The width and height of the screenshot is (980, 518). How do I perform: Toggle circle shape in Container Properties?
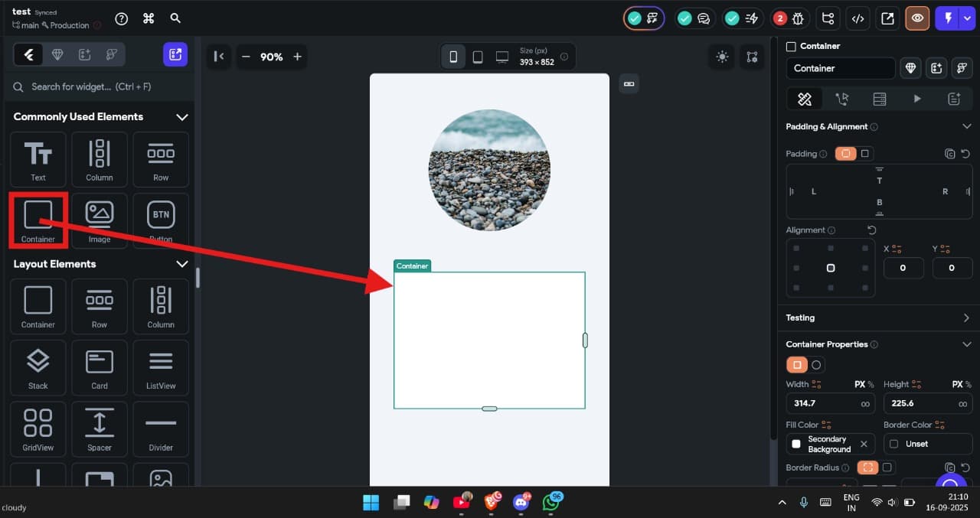point(817,365)
